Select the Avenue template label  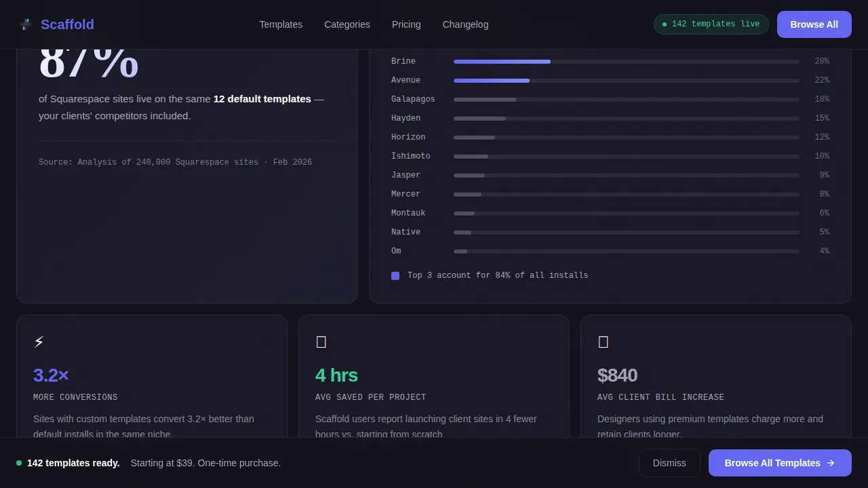pyautogui.click(x=406, y=80)
